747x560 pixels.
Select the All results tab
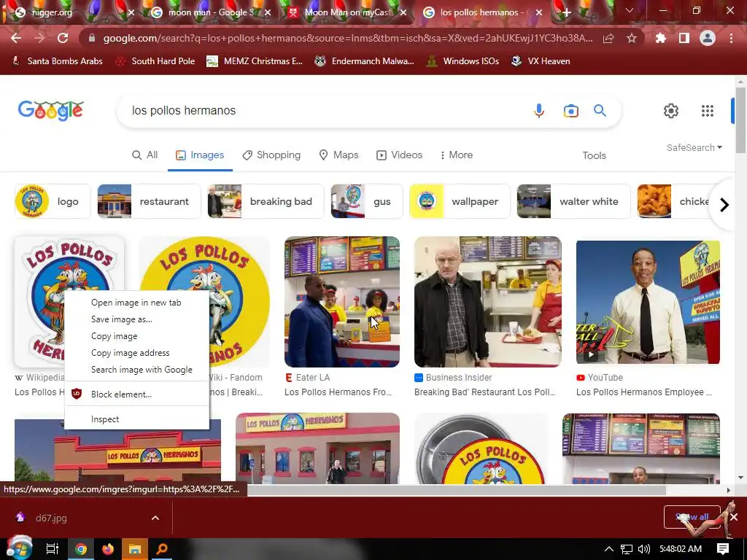(x=145, y=155)
